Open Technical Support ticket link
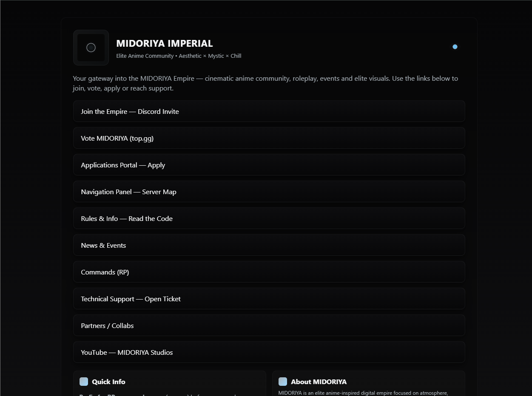The width and height of the screenshot is (532, 396). (269, 299)
